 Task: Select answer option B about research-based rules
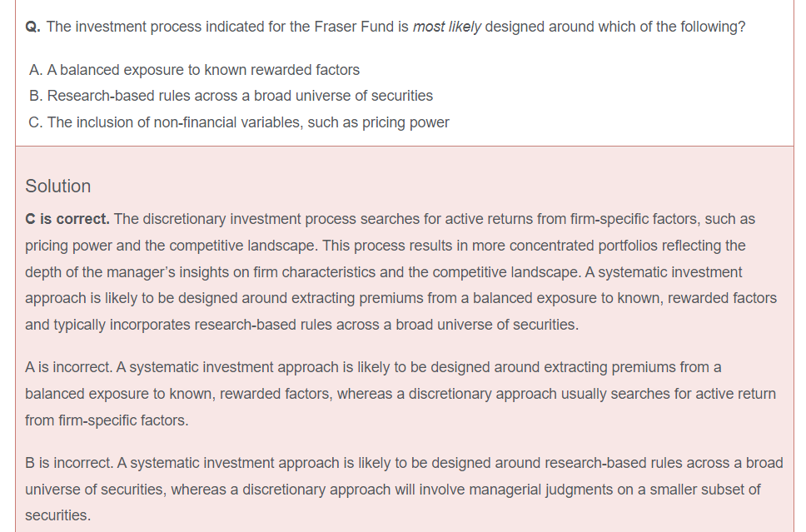(231, 96)
